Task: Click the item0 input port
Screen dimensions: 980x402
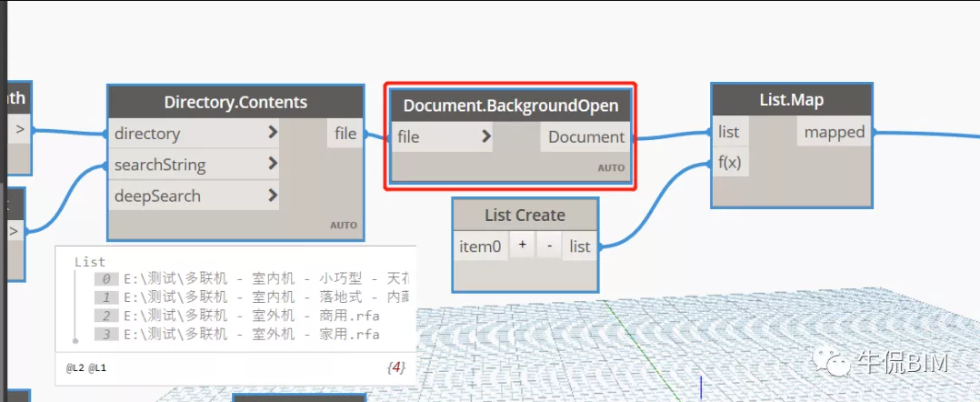Action: [480, 246]
